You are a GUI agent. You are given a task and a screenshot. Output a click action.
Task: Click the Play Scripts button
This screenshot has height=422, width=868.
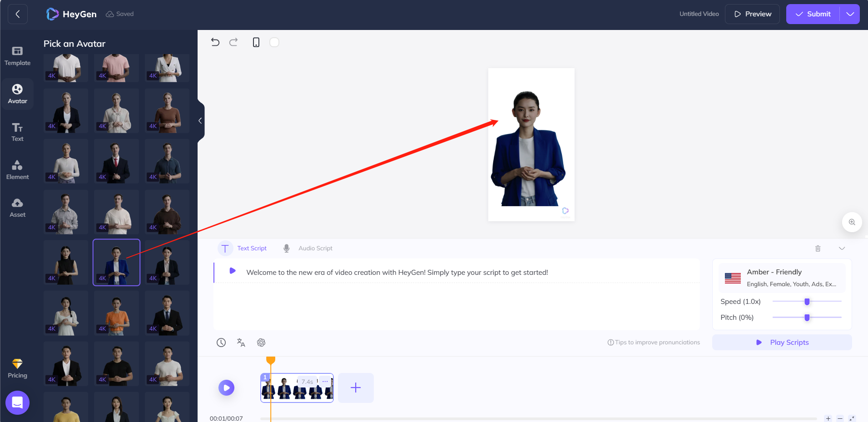point(782,343)
